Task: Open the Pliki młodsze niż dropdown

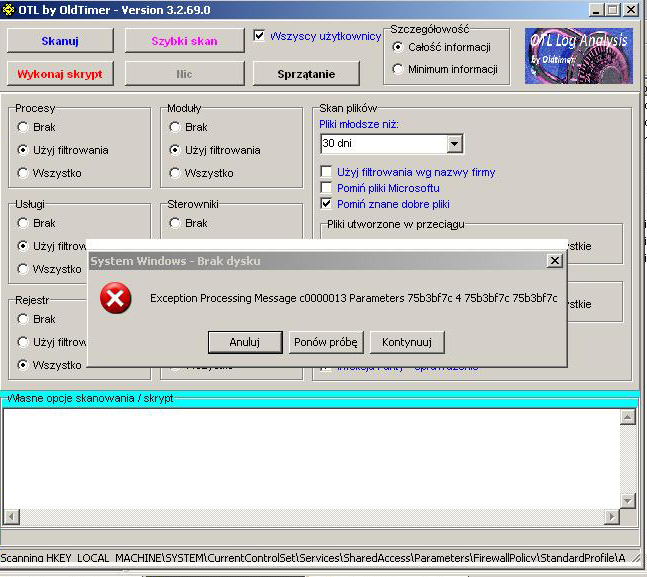Action: point(454,144)
